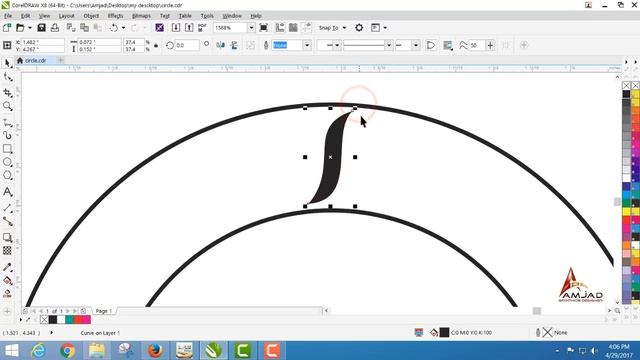Mirror the object vertically
Screen dimensions: 640x360
234,45
